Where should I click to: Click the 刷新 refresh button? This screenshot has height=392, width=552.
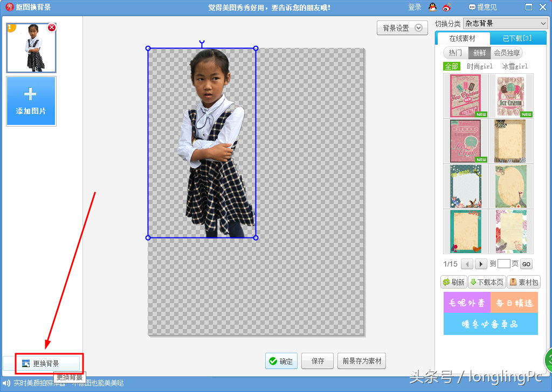(x=453, y=282)
